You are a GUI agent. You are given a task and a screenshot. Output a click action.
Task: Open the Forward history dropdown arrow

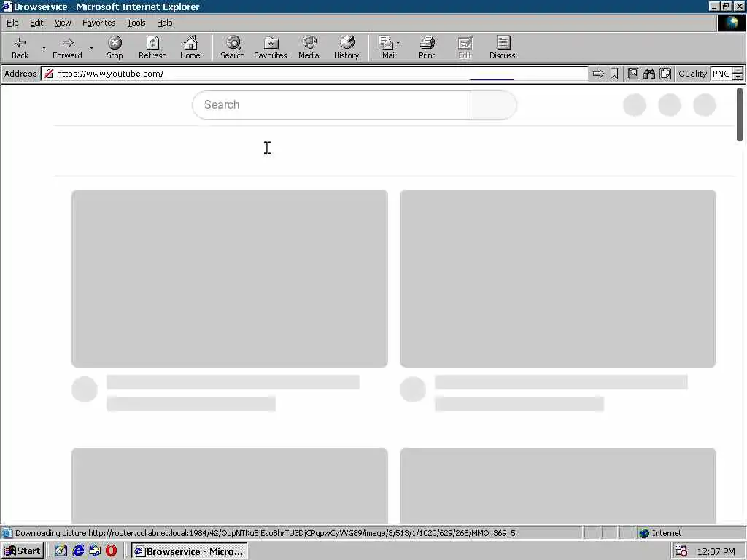pos(91,47)
